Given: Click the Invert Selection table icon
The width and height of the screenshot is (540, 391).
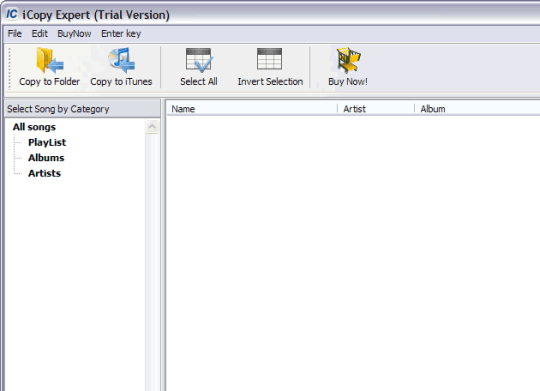Looking at the screenshot, I should click(269, 59).
